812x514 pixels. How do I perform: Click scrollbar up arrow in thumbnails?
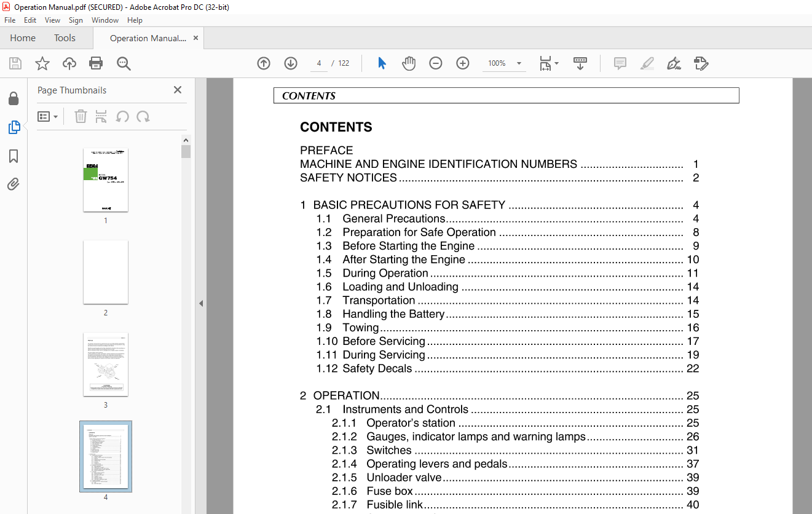[186, 140]
